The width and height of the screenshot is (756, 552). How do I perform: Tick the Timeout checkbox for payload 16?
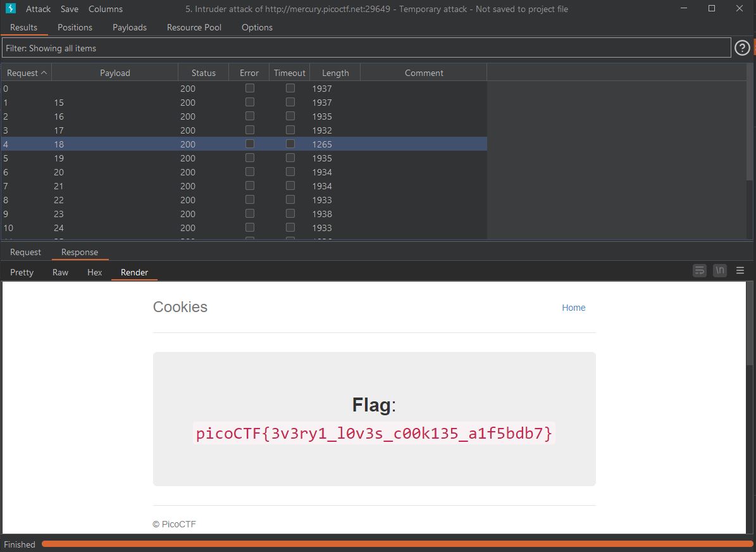[x=290, y=116]
